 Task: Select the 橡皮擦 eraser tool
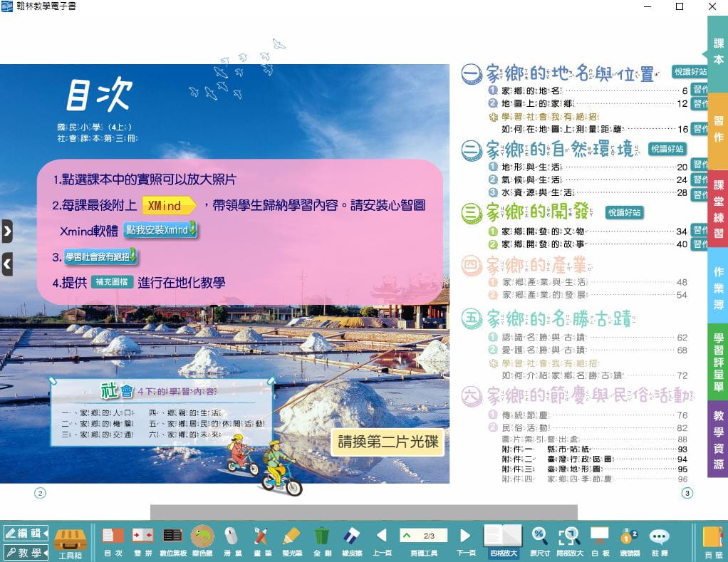click(351, 541)
